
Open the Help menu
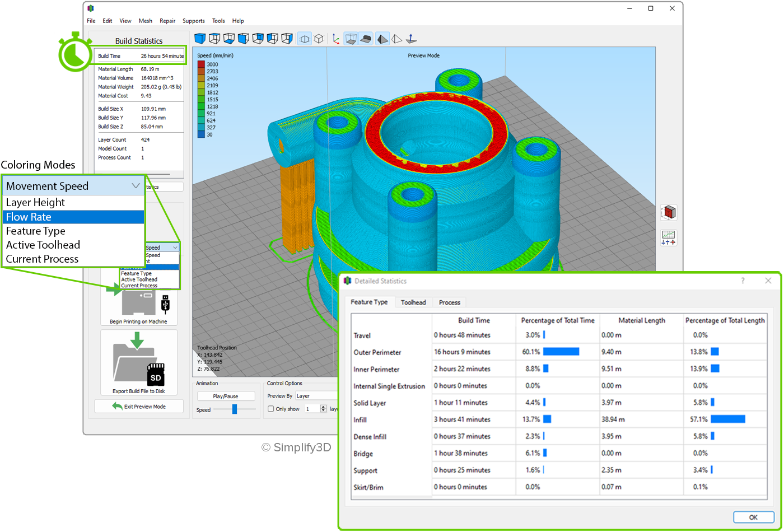238,21
